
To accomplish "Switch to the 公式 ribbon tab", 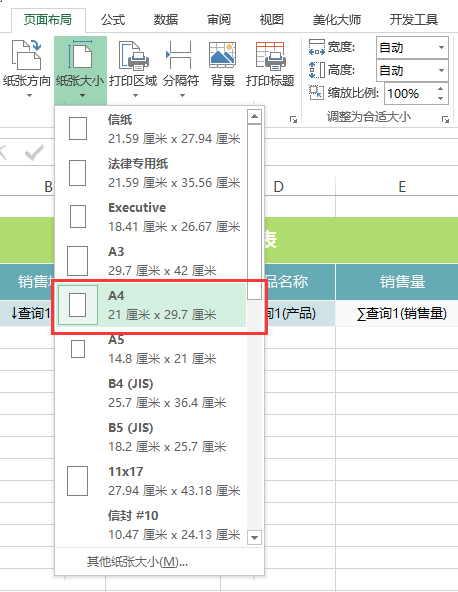I will pos(113,20).
